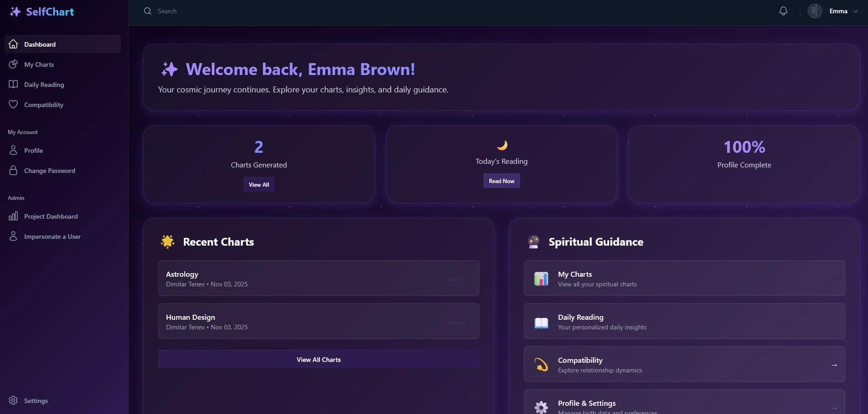Click the Daily Reading book icon in sidebar

point(13,84)
